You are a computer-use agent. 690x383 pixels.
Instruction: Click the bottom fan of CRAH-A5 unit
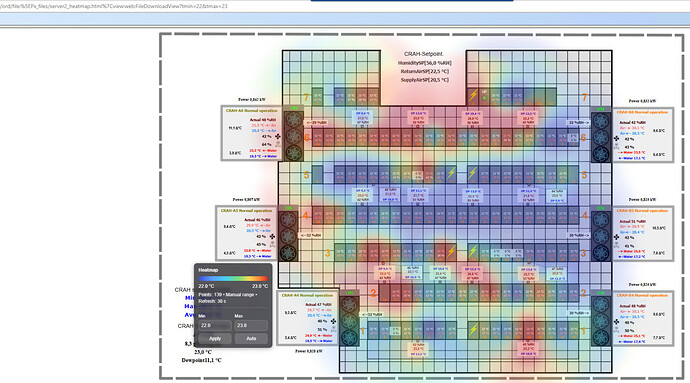(288, 253)
